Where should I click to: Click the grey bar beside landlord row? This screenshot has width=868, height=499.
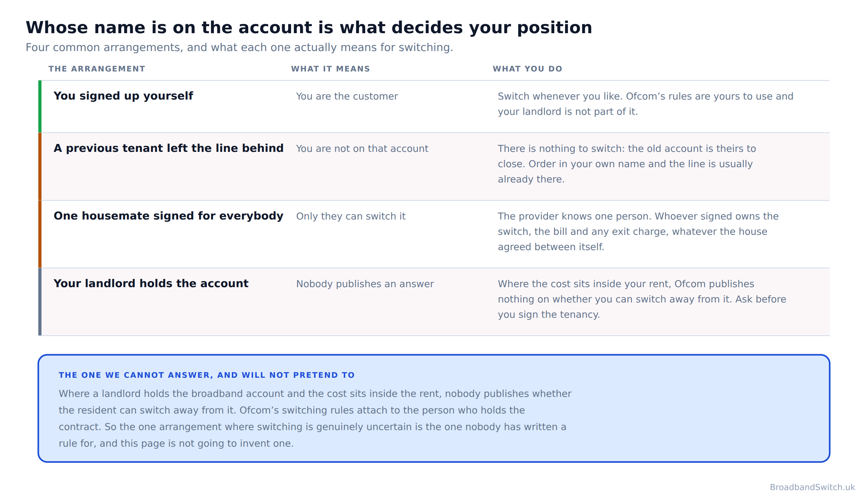click(40, 302)
